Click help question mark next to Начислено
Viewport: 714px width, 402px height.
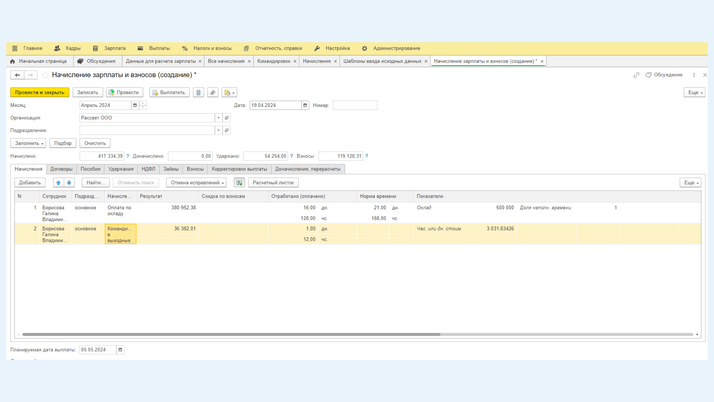(x=128, y=156)
